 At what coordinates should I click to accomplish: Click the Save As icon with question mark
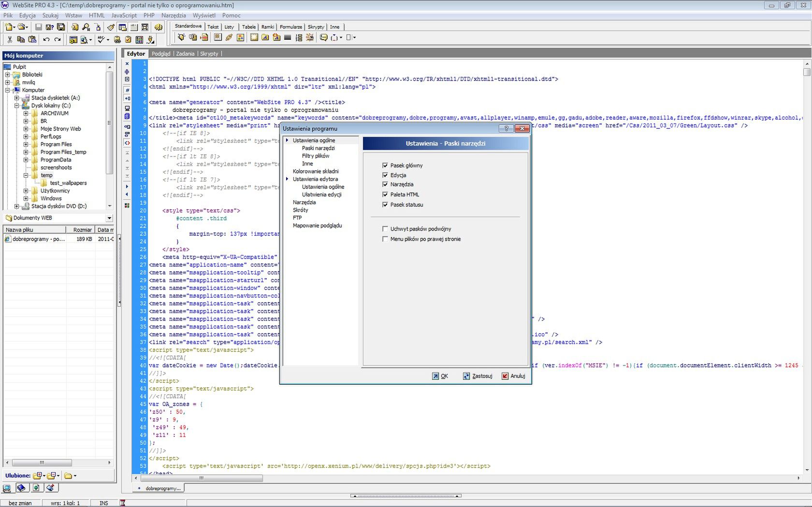49,27
